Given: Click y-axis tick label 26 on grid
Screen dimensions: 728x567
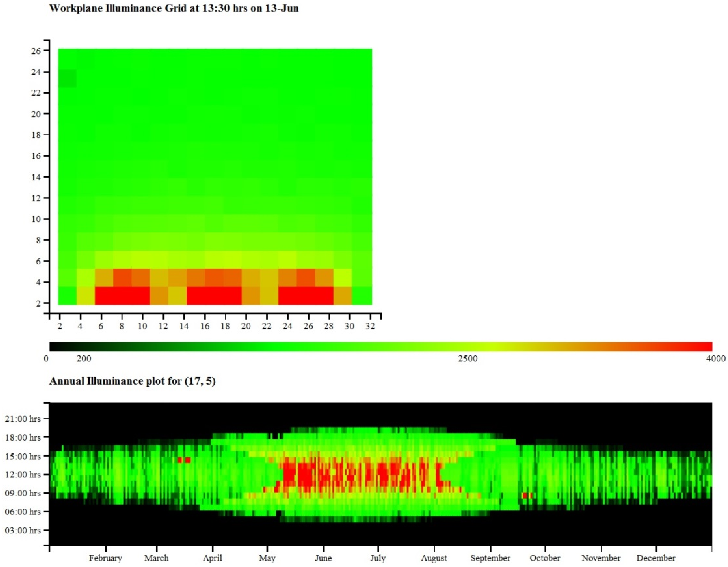Looking at the screenshot, I should pyautogui.click(x=36, y=51).
